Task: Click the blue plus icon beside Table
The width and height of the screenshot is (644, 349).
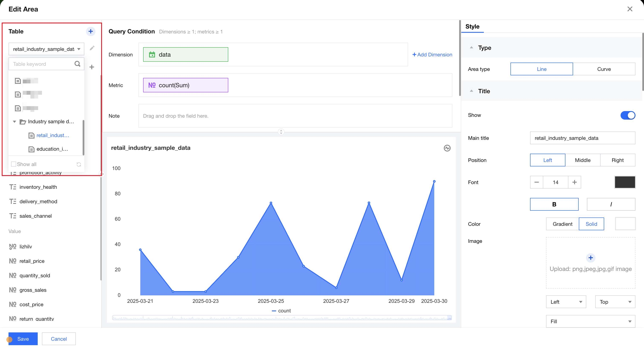Action: [91, 31]
